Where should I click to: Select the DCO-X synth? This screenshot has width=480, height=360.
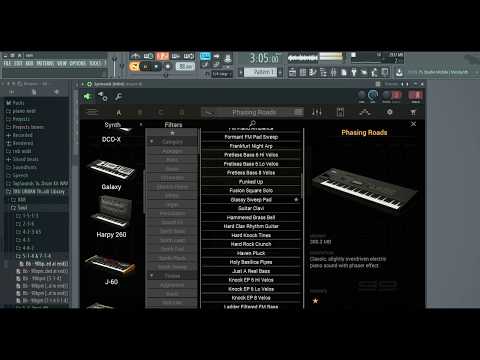(111, 139)
